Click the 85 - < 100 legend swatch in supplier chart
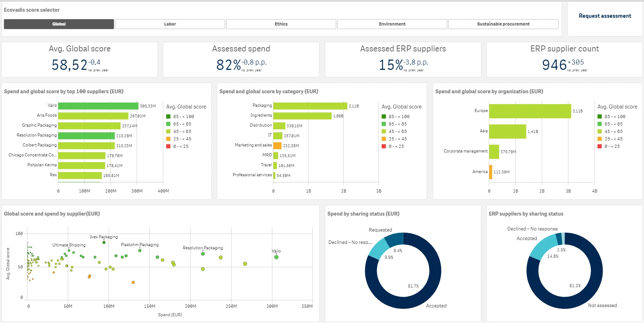This screenshot has height=323, width=644. click(168, 117)
